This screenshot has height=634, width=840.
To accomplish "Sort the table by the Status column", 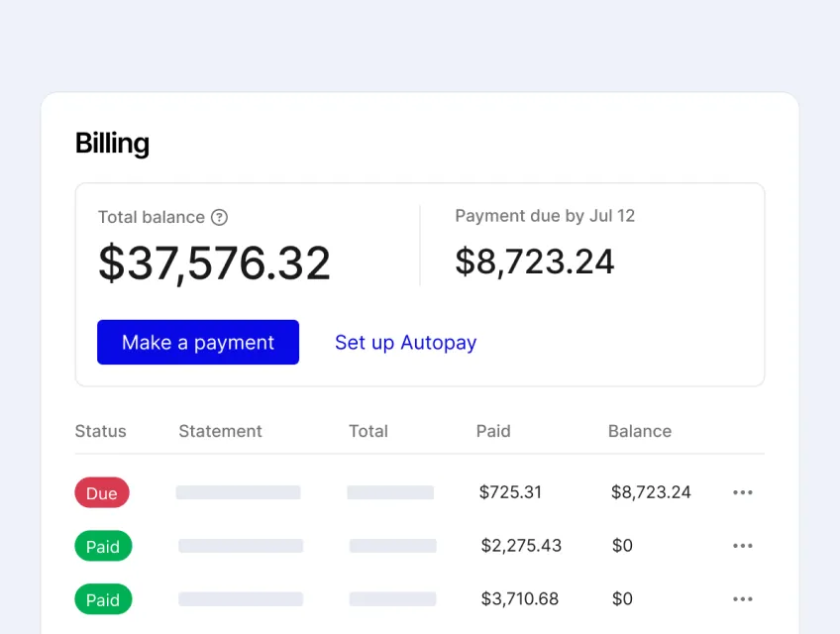I will pyautogui.click(x=100, y=431).
